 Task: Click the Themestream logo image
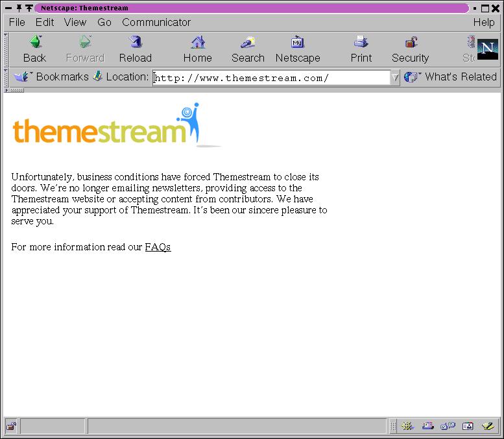pyautogui.click(x=116, y=125)
